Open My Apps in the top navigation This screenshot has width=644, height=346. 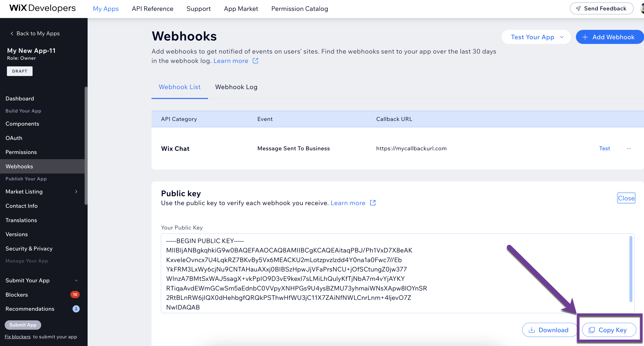tap(106, 9)
